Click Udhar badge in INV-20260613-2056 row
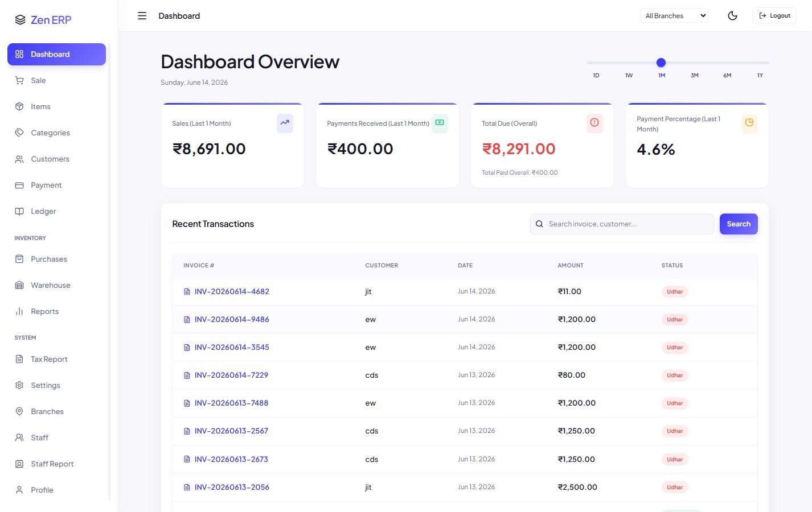This screenshot has height=512, width=812. coord(675,488)
